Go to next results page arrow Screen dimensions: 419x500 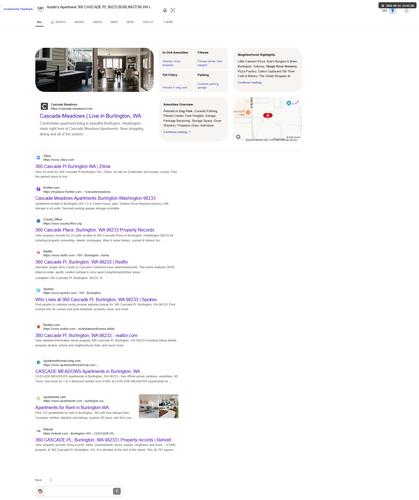[51, 480]
